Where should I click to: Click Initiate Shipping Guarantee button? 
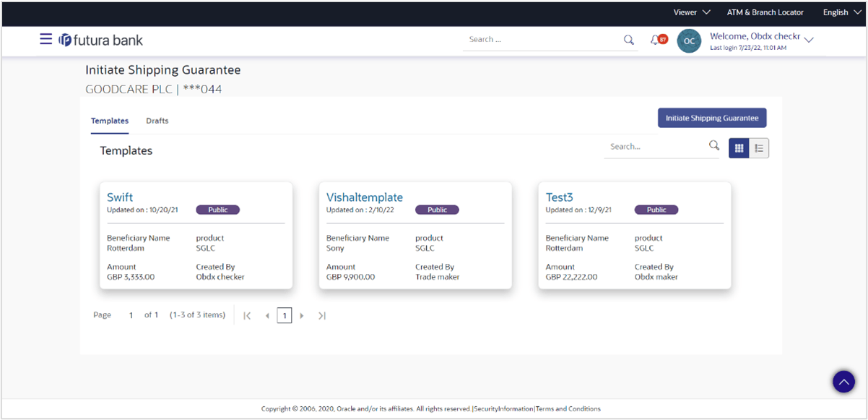712,118
